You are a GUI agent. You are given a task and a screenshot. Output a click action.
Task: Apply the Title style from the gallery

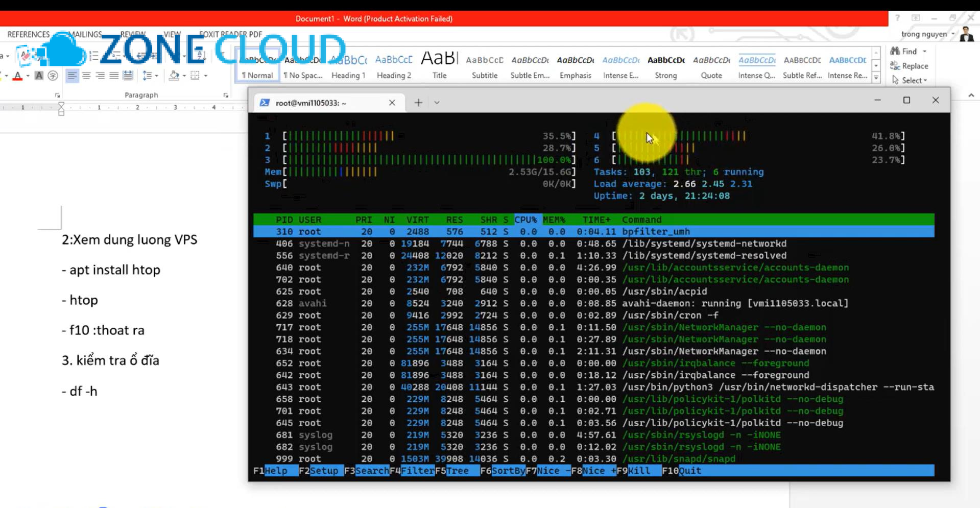pyautogui.click(x=439, y=64)
